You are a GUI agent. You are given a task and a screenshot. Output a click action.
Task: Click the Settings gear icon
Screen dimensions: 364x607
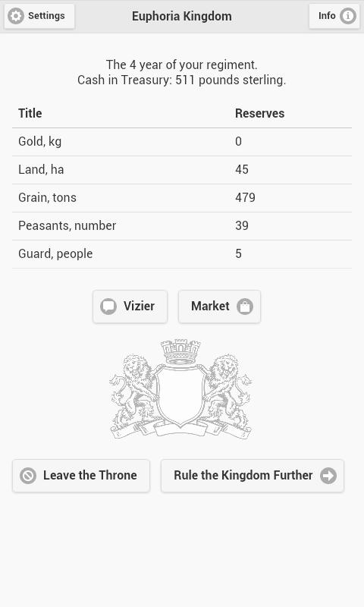[x=16, y=16]
